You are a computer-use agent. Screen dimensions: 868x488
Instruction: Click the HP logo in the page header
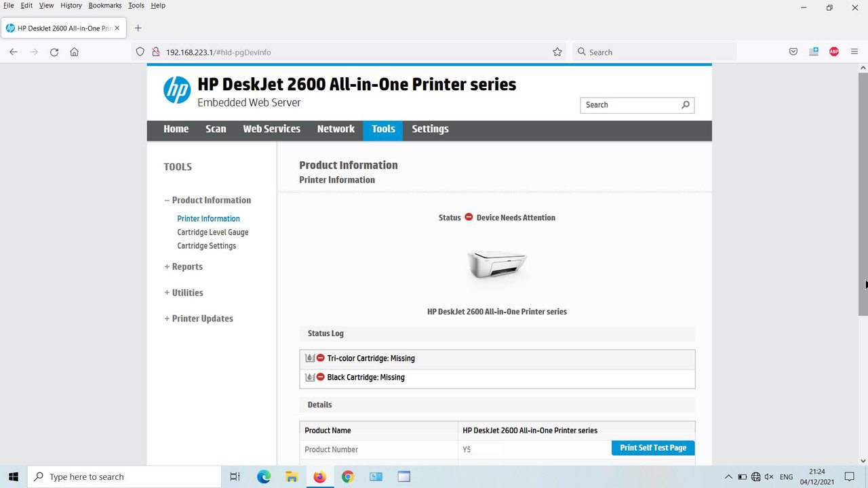tap(177, 90)
